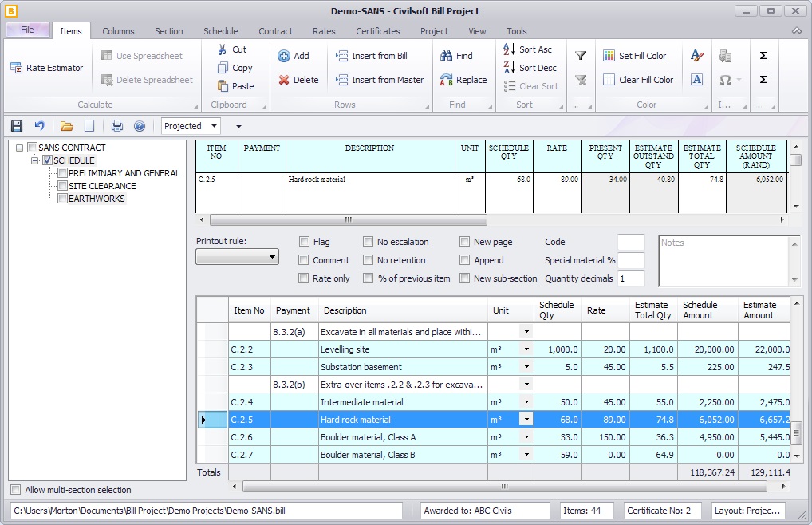Image resolution: width=812 pixels, height=525 pixels.
Task: Open font color tool (A with brush)
Action: [x=697, y=55]
